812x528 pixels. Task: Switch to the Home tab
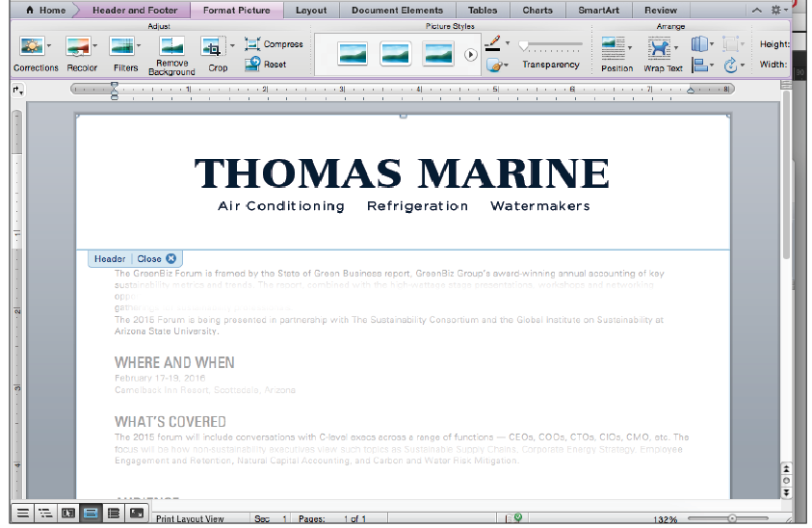click(45, 10)
